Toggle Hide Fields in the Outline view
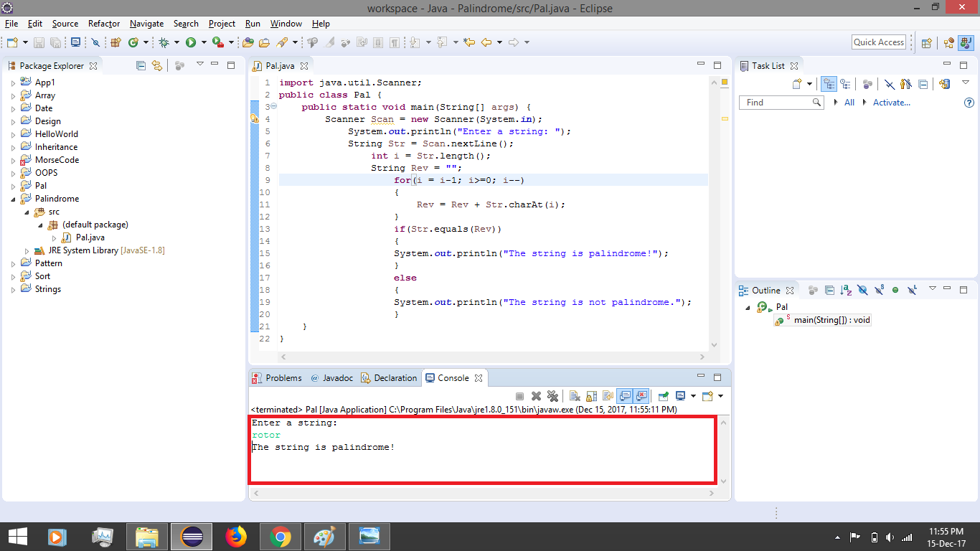 [x=862, y=290]
